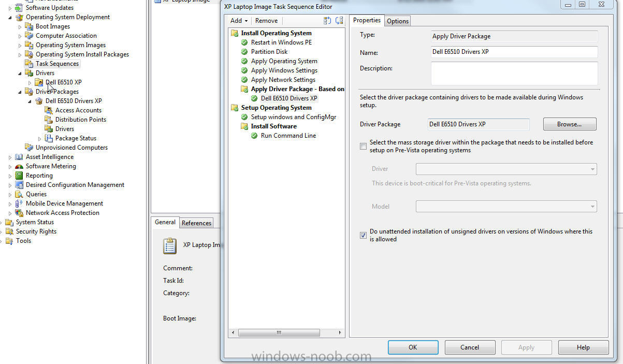Screen dimensions: 623x364
Task: Select the Reporting node icon
Action: pyautogui.click(x=19, y=176)
